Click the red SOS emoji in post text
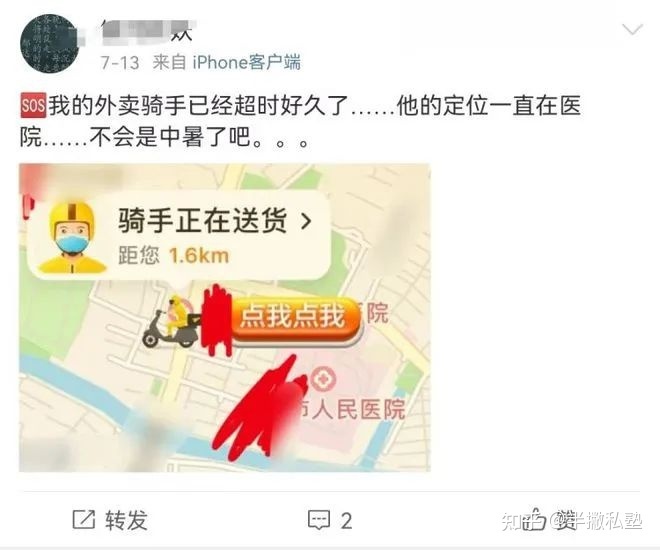The height and width of the screenshot is (550, 660). (33, 105)
